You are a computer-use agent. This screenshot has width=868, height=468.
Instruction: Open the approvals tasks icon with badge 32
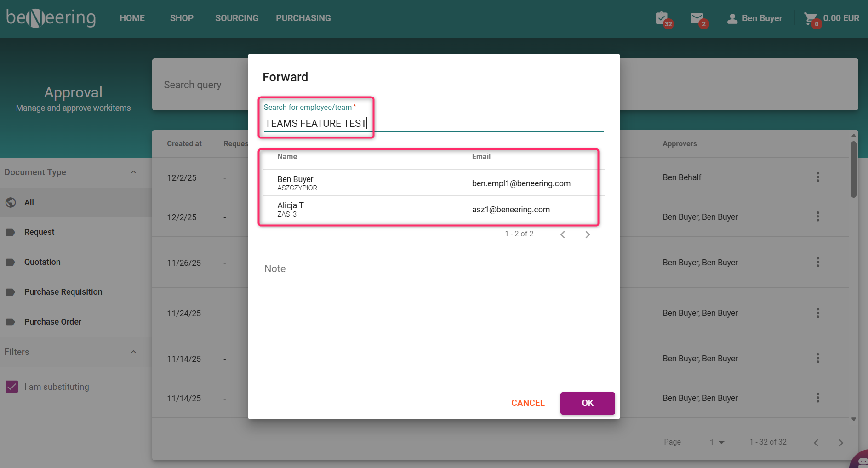point(662,18)
